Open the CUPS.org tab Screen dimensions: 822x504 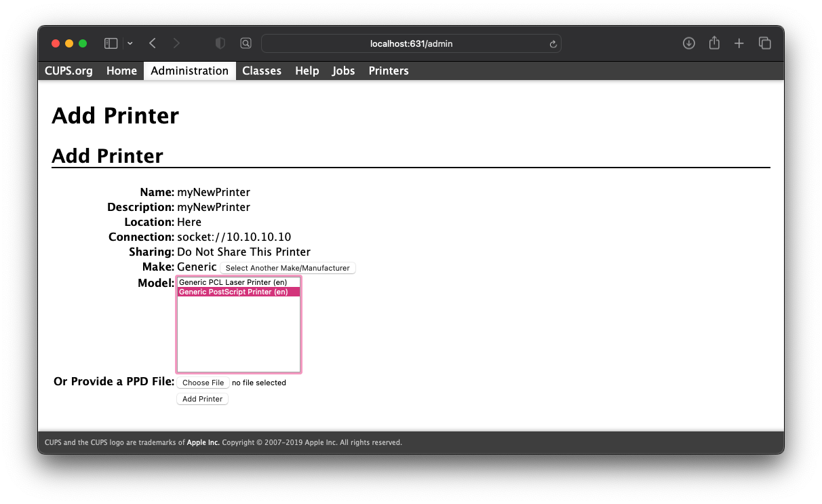pyautogui.click(x=68, y=71)
